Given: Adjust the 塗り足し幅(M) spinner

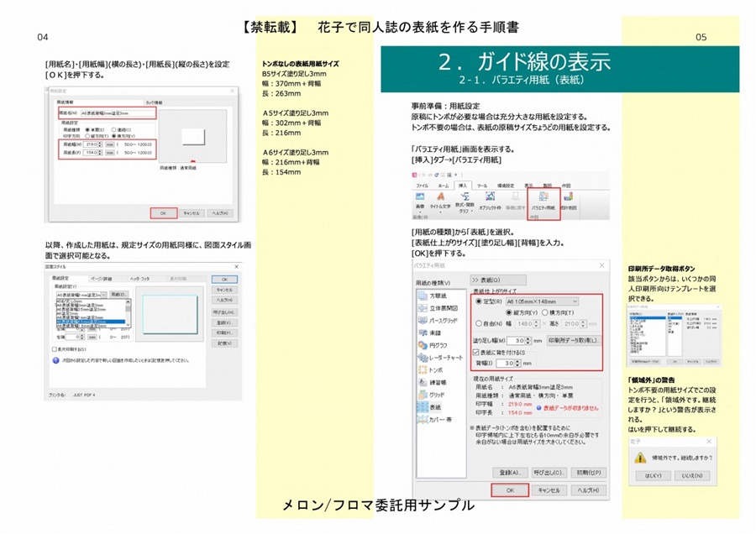Looking at the screenshot, I should pyautogui.click(x=528, y=340).
